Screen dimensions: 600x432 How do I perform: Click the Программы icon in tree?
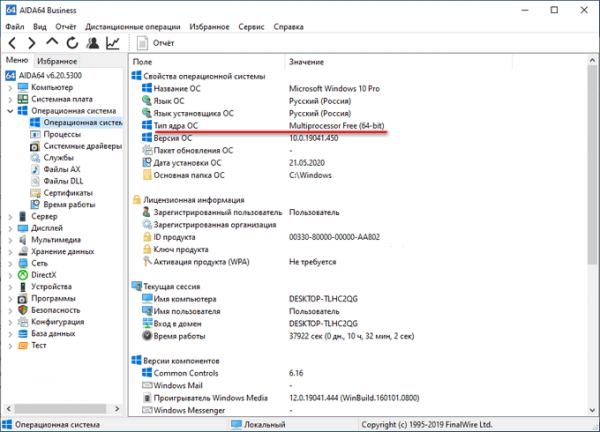(x=23, y=298)
